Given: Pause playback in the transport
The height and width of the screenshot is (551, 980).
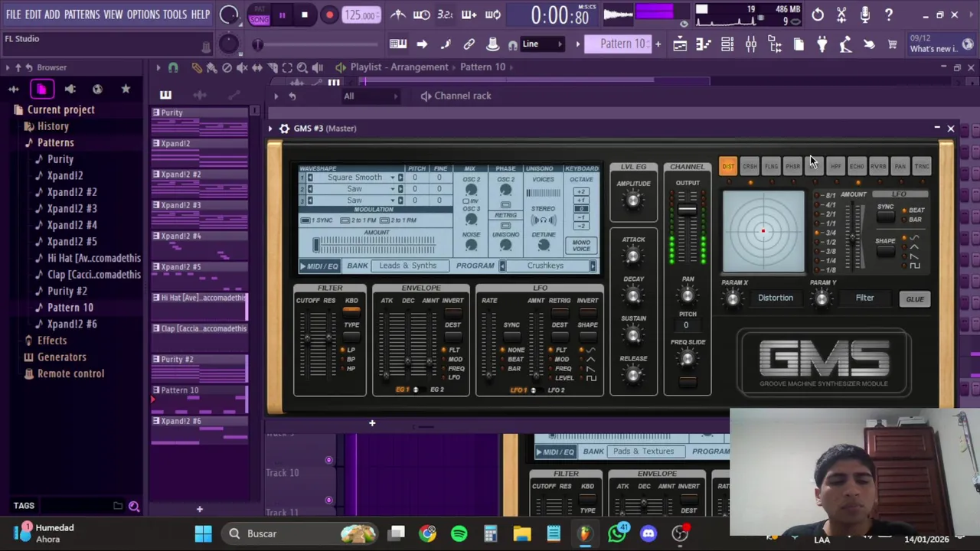Looking at the screenshot, I should coord(282,15).
